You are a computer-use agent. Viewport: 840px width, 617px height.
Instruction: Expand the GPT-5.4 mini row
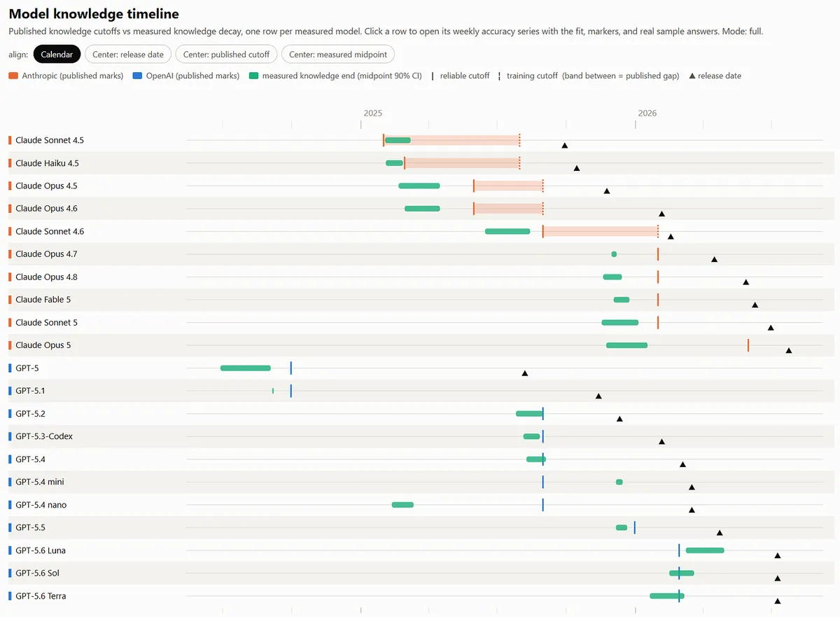click(420, 482)
